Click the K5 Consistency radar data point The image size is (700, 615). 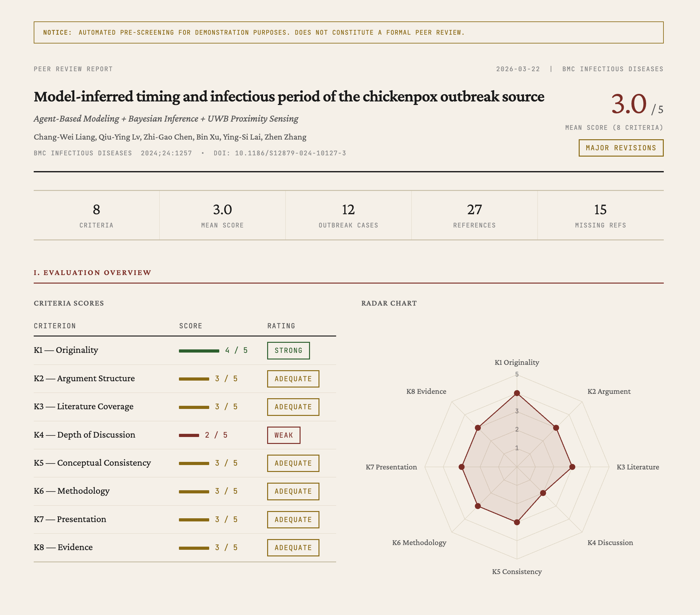(x=517, y=522)
